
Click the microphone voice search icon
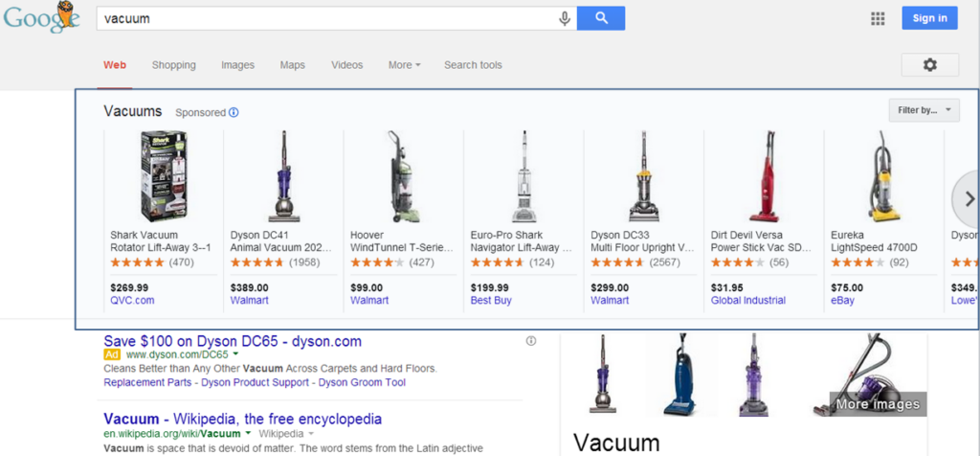565,18
